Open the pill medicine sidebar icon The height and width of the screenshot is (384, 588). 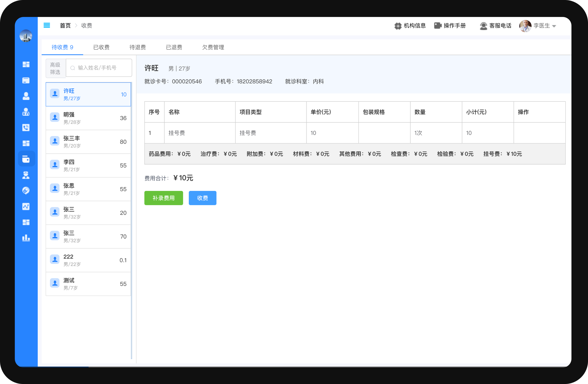(x=26, y=190)
